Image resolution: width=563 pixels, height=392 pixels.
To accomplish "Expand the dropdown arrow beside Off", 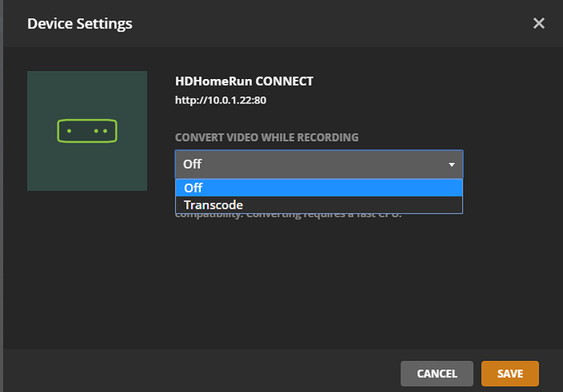I will click(x=451, y=165).
